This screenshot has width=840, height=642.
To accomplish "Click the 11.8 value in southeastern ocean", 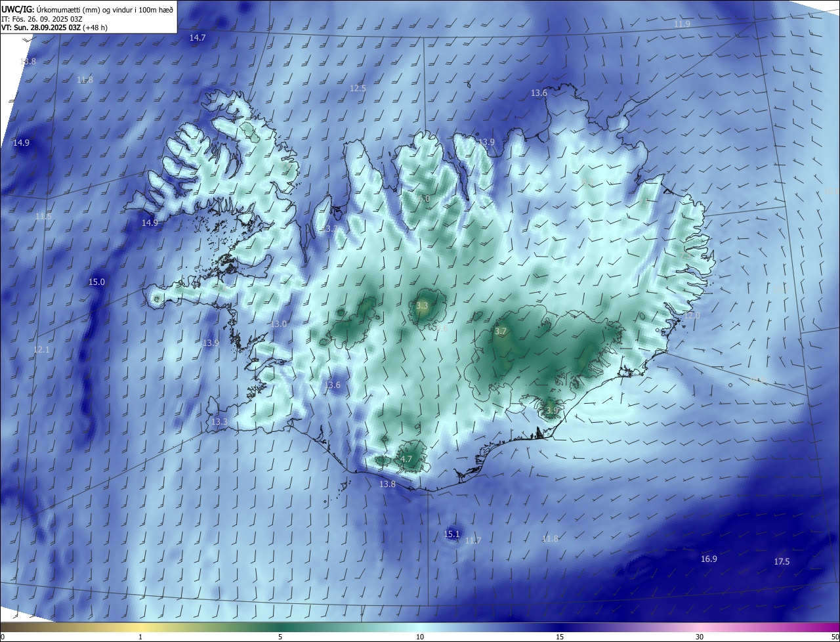I will tap(550, 539).
